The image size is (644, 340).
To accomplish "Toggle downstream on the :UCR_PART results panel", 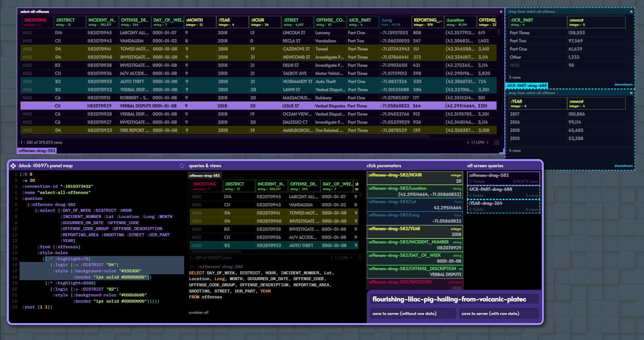I will [623, 84].
